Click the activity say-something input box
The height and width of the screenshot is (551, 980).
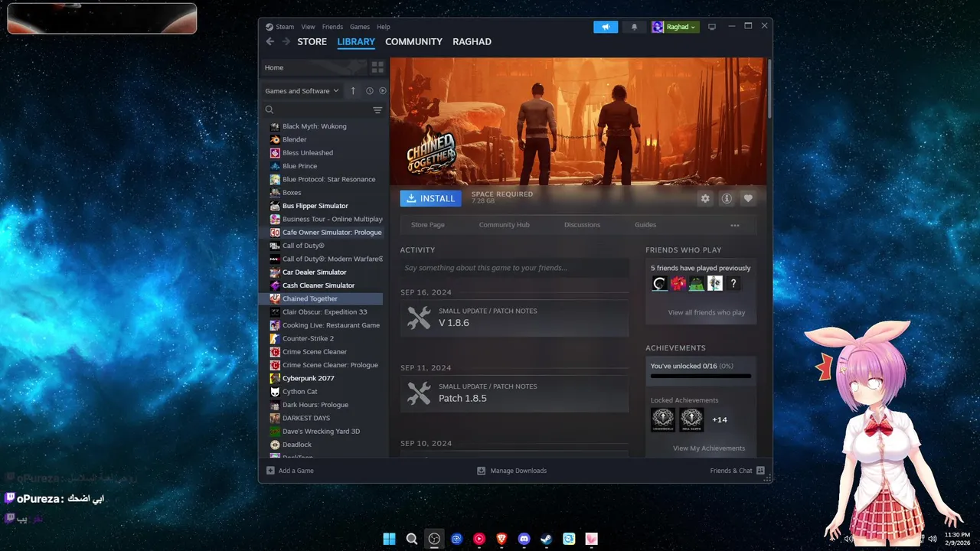point(514,268)
